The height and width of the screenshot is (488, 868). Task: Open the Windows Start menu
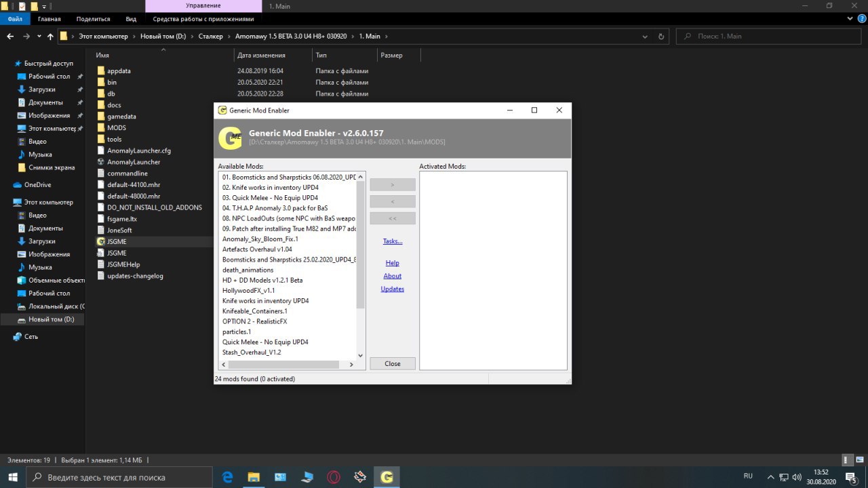13,477
